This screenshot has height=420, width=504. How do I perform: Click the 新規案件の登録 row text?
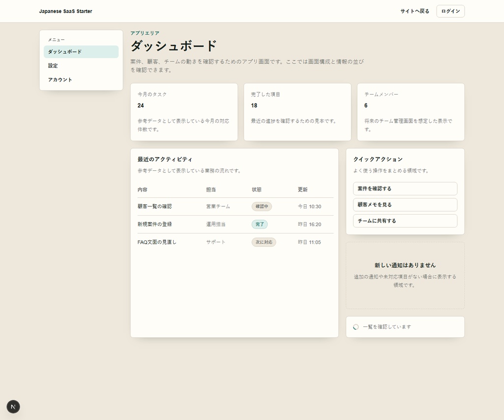click(155, 224)
